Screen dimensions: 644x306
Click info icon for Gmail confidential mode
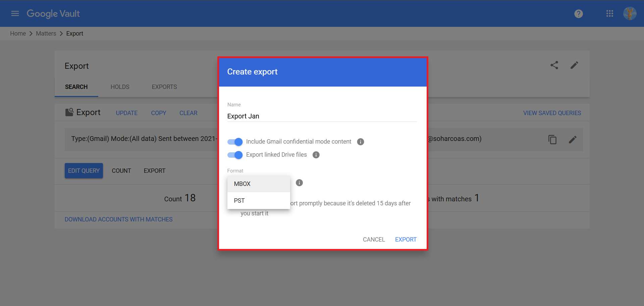361,142
